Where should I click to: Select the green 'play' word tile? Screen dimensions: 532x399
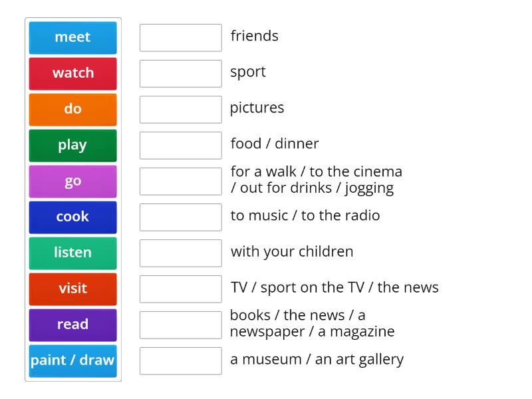(72, 145)
